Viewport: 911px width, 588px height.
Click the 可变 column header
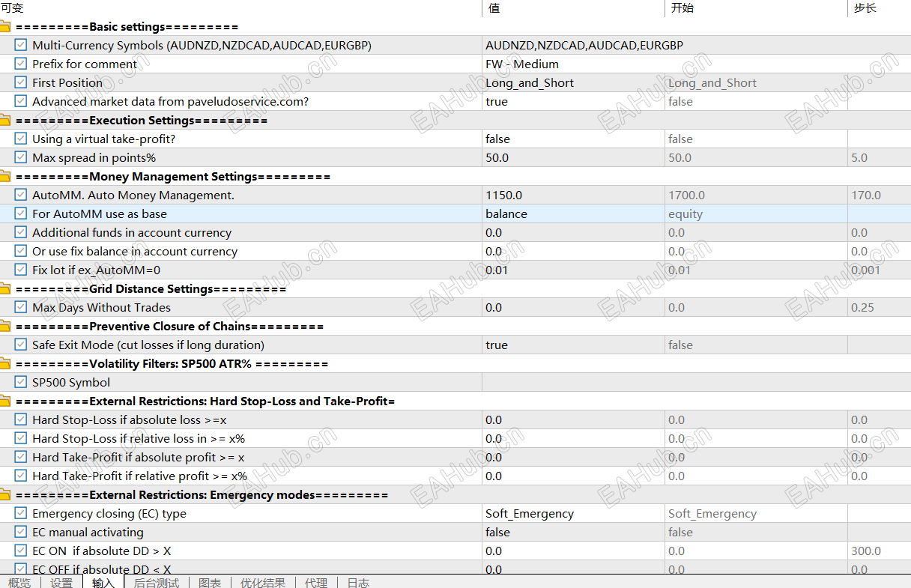click(x=13, y=7)
